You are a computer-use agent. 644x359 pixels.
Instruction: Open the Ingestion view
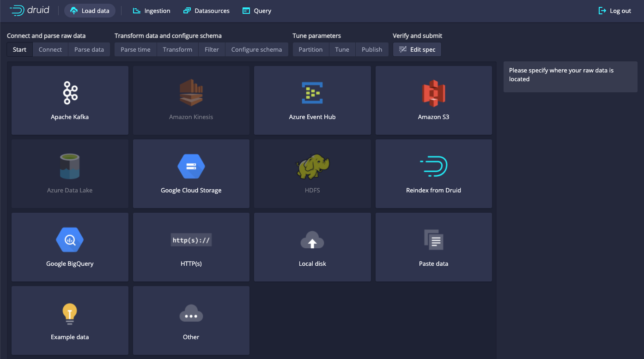(152, 11)
